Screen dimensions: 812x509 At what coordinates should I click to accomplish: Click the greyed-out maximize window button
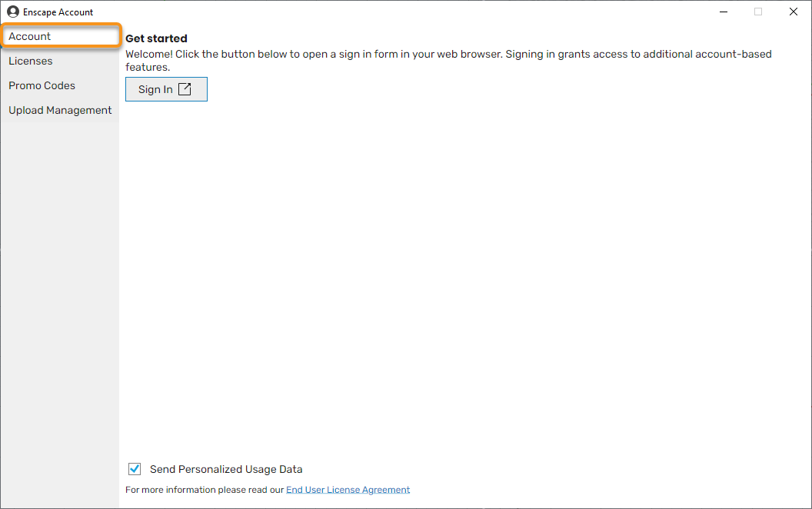pyautogui.click(x=758, y=12)
